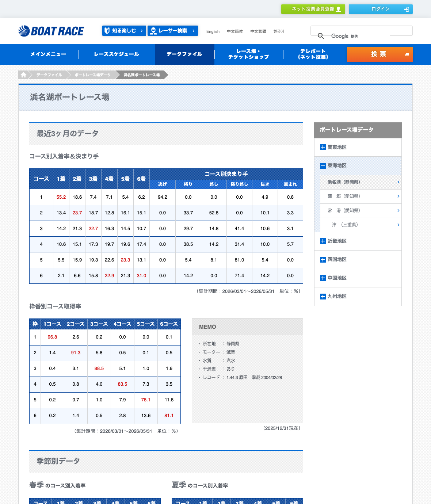The width and height of the screenshot is (431, 504).
Task: Click the Google search magnifier icon
Action: point(321,36)
